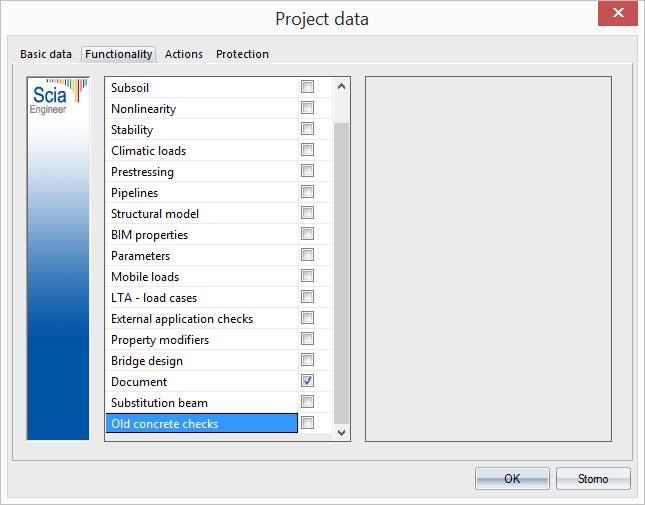Click the functionality list scrollbar thumb
645x505 pixels.
click(341, 270)
